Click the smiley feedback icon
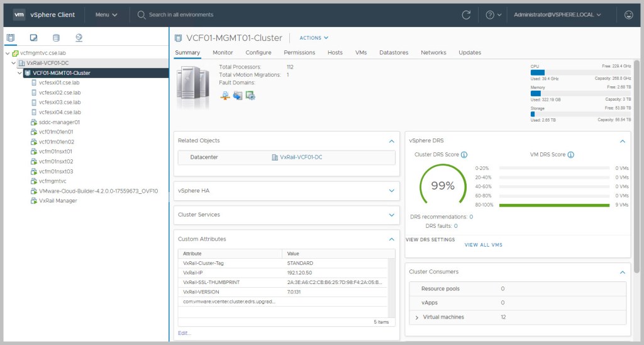Image resolution: width=644 pixels, height=345 pixels. (x=628, y=14)
